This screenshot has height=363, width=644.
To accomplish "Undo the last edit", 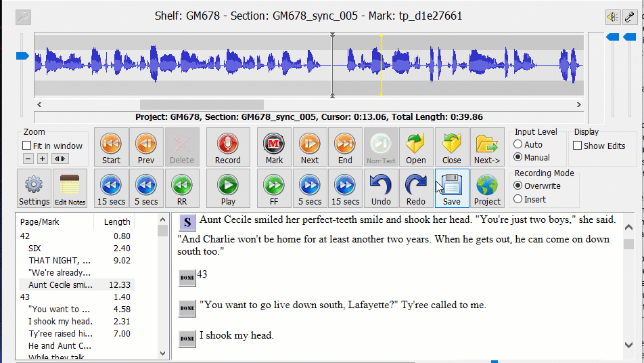I will pos(381,188).
